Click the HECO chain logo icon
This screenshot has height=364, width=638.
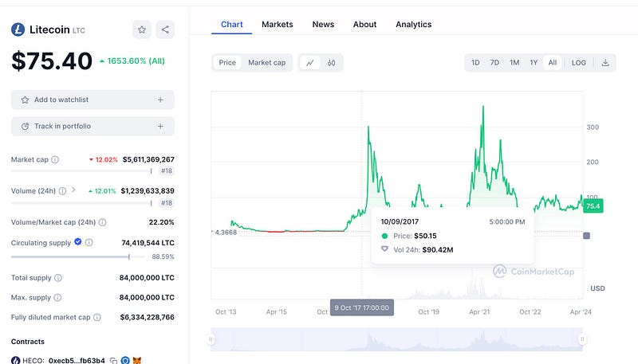click(15, 360)
